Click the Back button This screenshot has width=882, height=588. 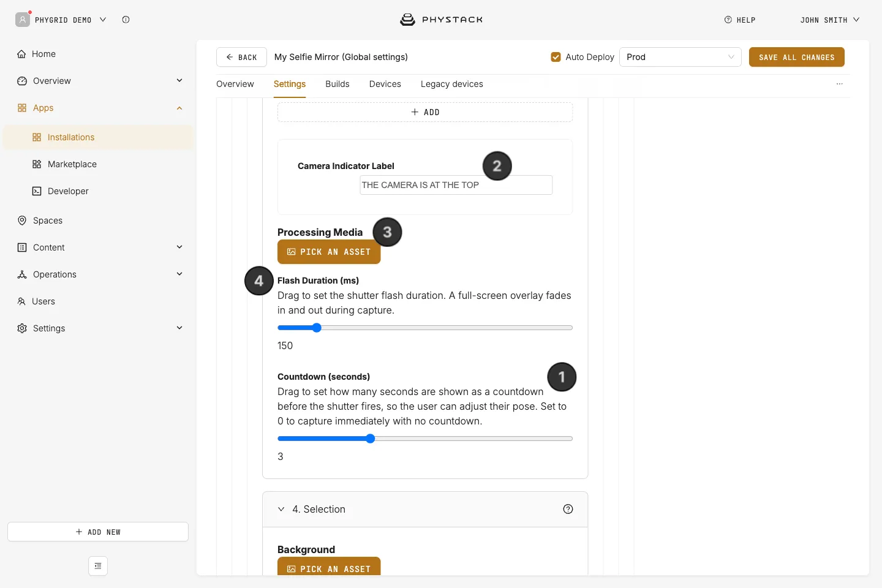click(x=241, y=57)
